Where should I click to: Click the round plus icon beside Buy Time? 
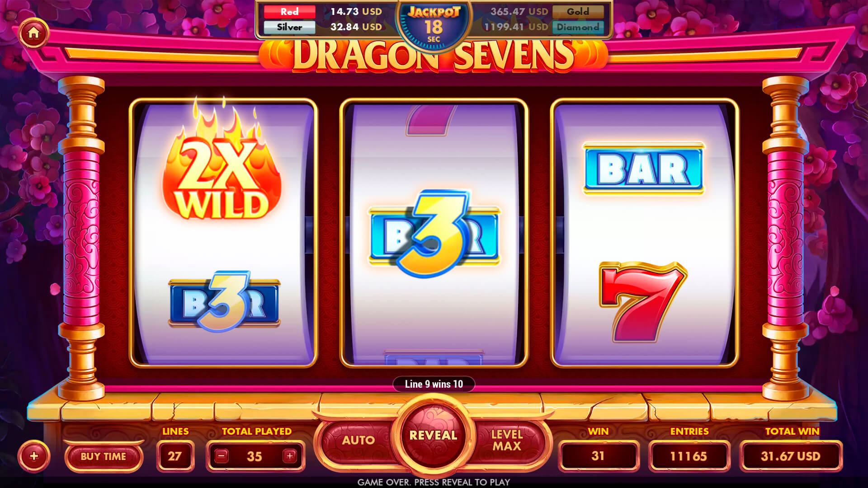(x=34, y=456)
